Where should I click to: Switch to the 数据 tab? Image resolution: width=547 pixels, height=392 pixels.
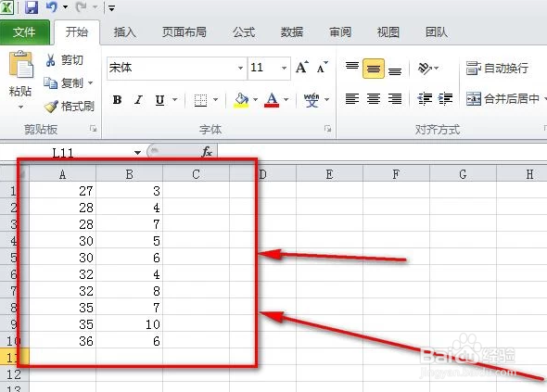pos(292,32)
